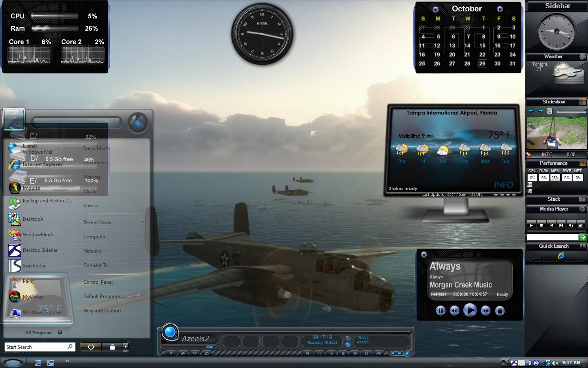This screenshot has width=588, height=368.
Task: Click Switch between windows taskbar icon
Action: click(x=50, y=363)
